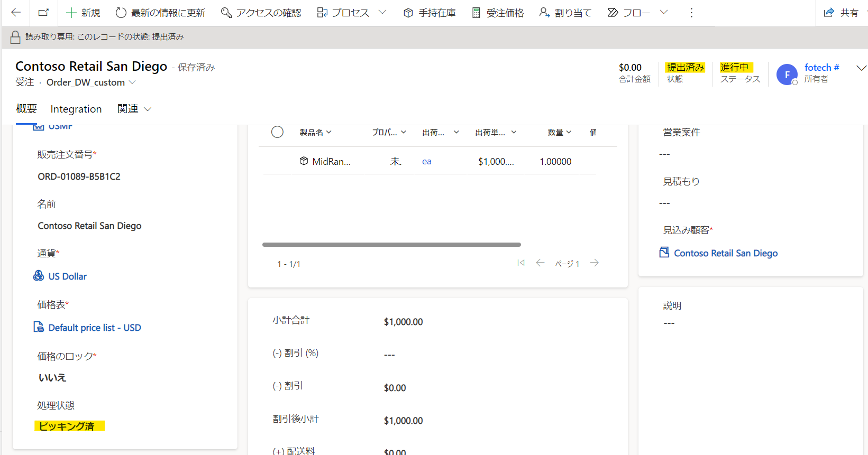Click the 営業案件 empty value
This screenshot has height=455, width=868.
pos(665,154)
